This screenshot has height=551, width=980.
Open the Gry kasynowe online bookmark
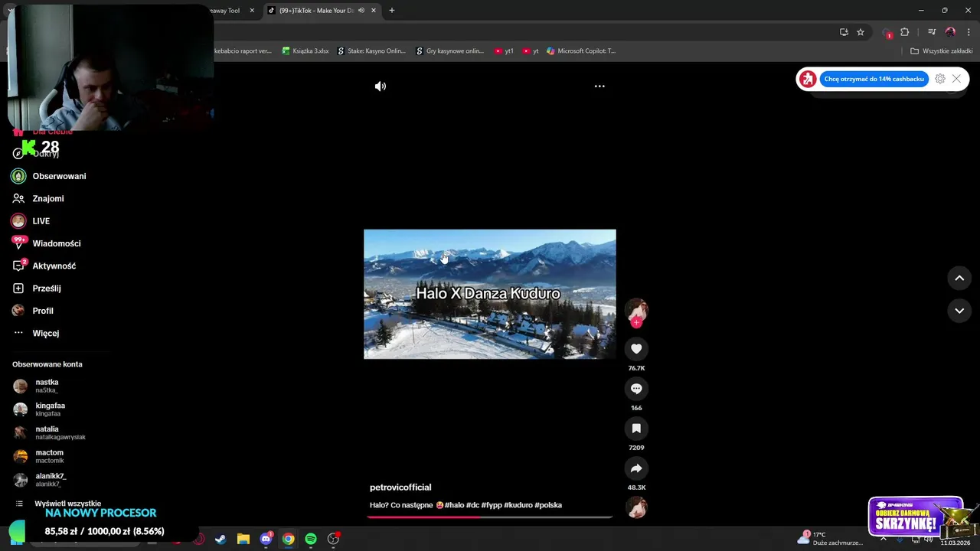[450, 51]
